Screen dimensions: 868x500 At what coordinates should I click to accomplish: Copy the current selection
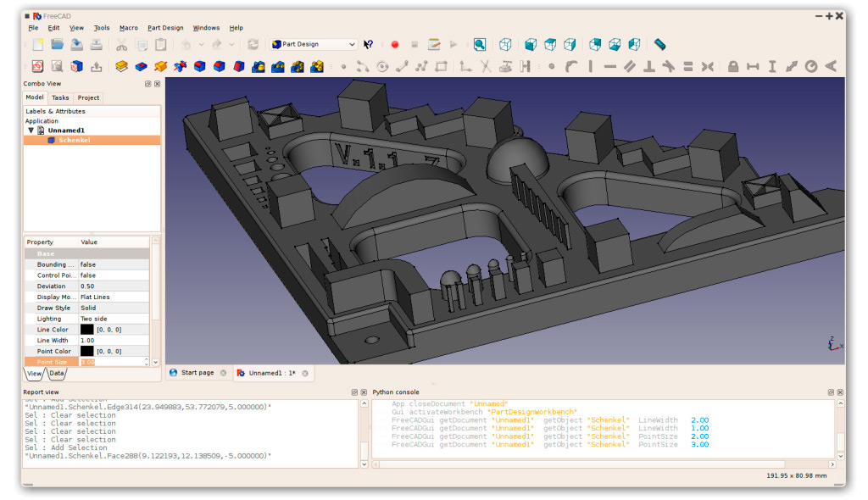[x=142, y=44]
